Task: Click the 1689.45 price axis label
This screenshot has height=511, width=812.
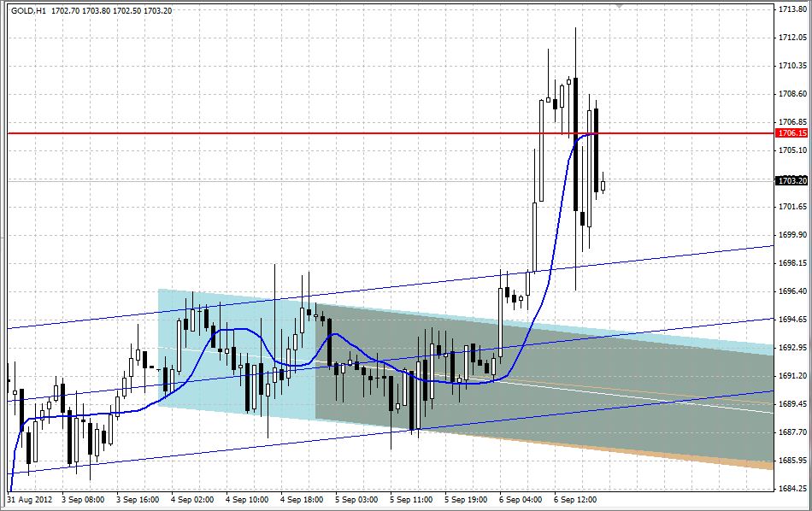Action: 793,404
